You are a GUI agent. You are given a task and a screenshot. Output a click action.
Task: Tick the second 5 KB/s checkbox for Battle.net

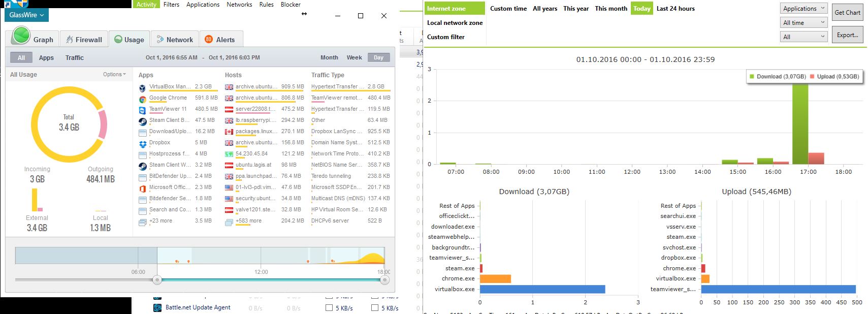[x=375, y=307]
